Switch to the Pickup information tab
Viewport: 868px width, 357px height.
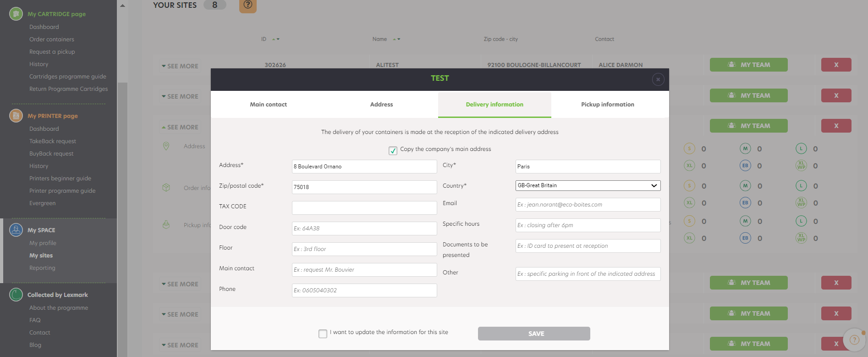pos(608,105)
